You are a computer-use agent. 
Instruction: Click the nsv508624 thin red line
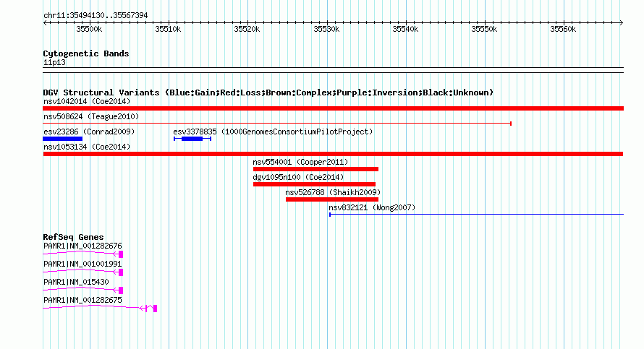pyautogui.click(x=277, y=124)
